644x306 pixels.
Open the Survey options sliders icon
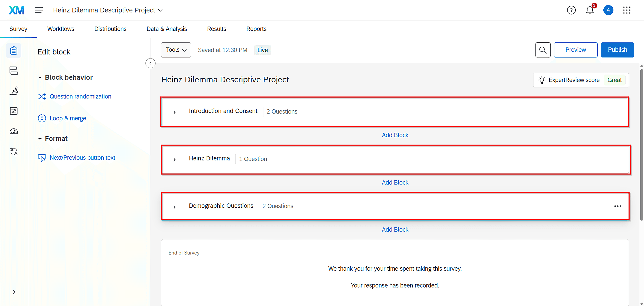click(14, 111)
